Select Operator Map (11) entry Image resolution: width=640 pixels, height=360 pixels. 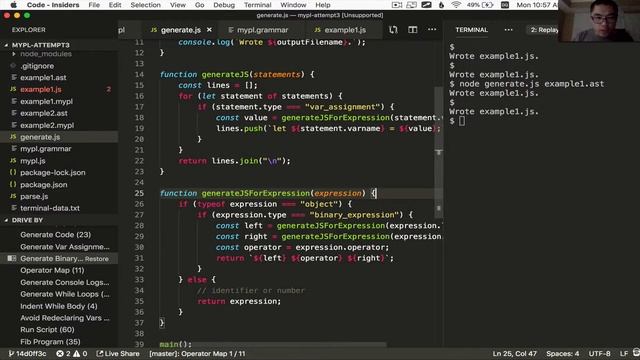tap(52, 270)
